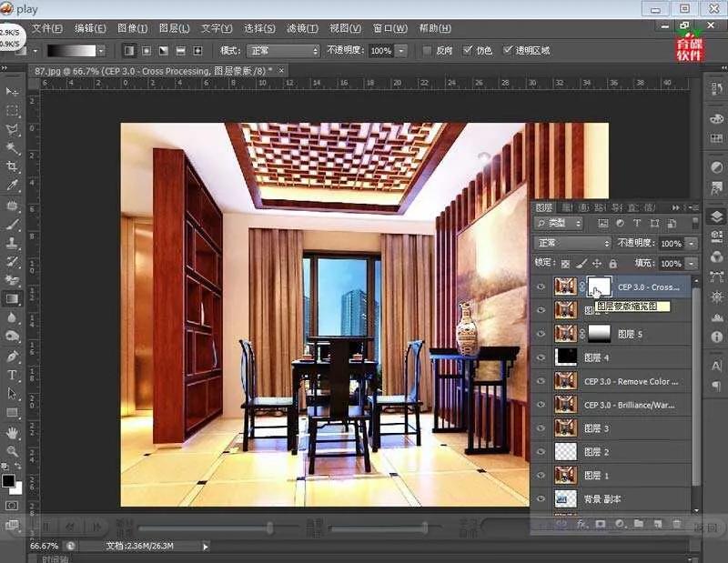Select the Move tool
The width and height of the screenshot is (728, 563).
click(13, 92)
